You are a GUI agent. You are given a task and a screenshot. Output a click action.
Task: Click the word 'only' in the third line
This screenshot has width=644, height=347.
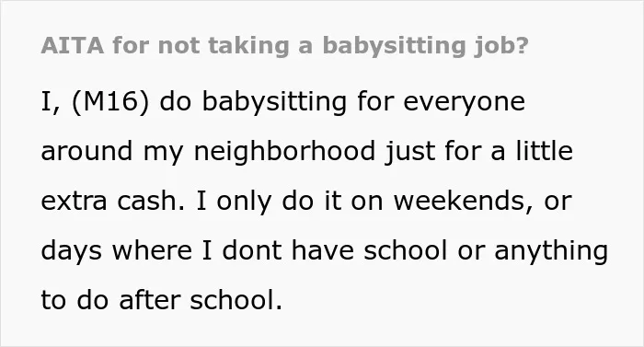244,202
